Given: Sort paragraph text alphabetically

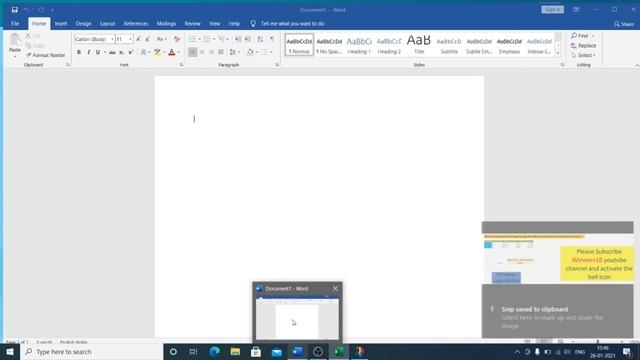Looking at the screenshot, I should click(x=260, y=39).
